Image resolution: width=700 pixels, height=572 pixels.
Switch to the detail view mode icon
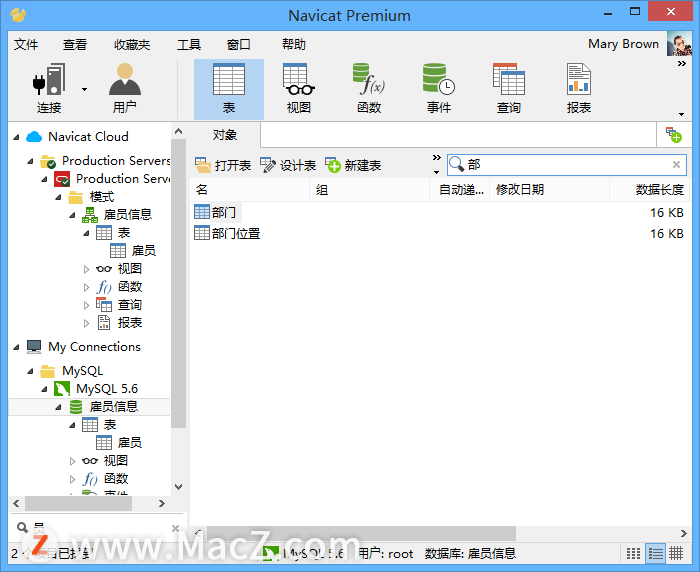(x=655, y=554)
